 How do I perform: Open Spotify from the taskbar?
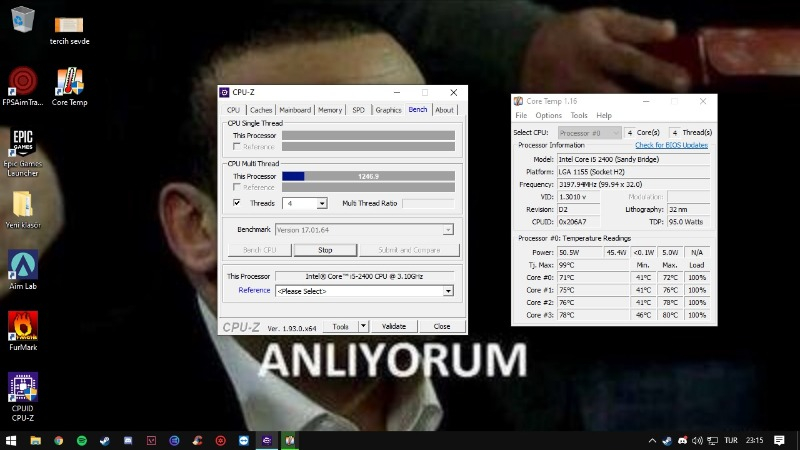82,440
